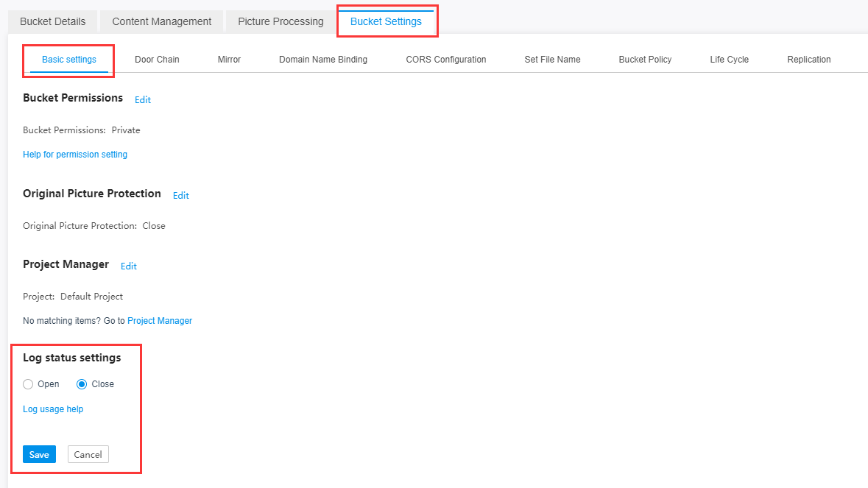Image resolution: width=868 pixels, height=488 pixels.
Task: Select the Set File Name sub-tab
Action: coord(552,60)
